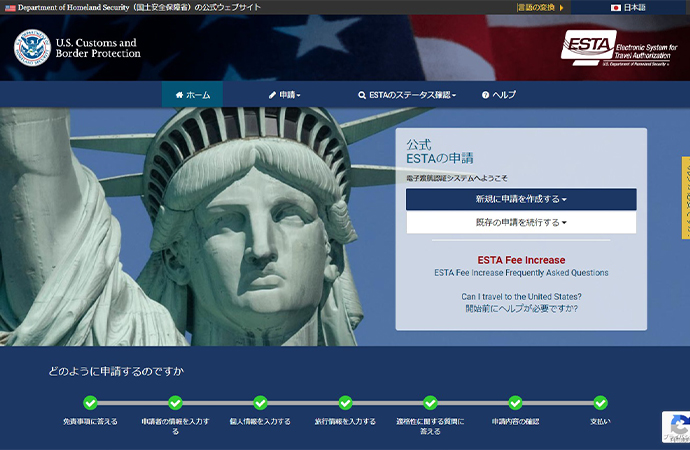This screenshot has width=690, height=450.
Task: Open 開始前にヘルプが必要ですか? help link
Action: pyautogui.click(x=521, y=308)
